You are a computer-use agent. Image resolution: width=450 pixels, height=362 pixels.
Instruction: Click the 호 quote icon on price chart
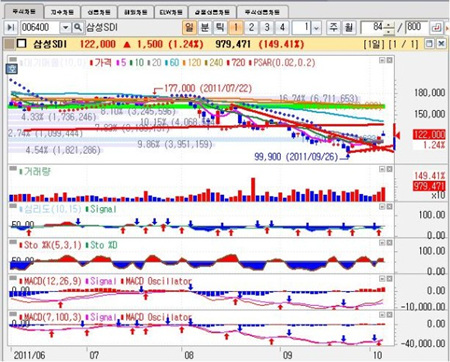12,69
